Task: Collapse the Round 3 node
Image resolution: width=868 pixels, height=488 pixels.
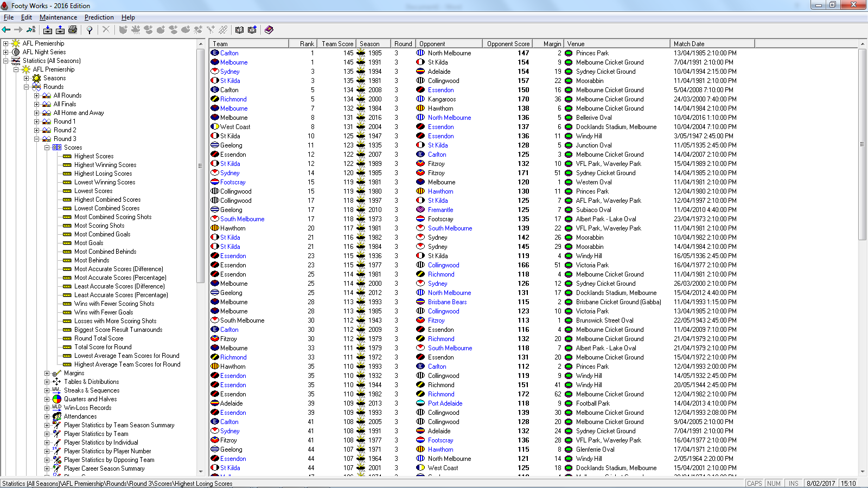Action: coord(36,139)
